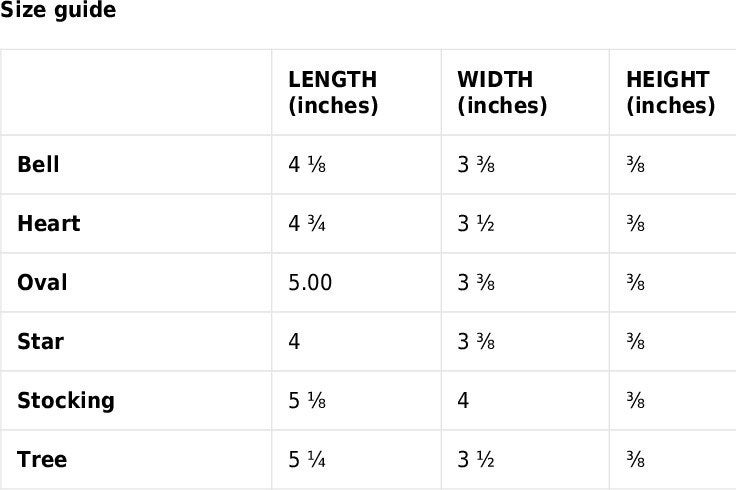Image resolution: width=736 pixels, height=490 pixels.
Task: Select the HEIGHT (inches) column header
Action: click(x=671, y=92)
